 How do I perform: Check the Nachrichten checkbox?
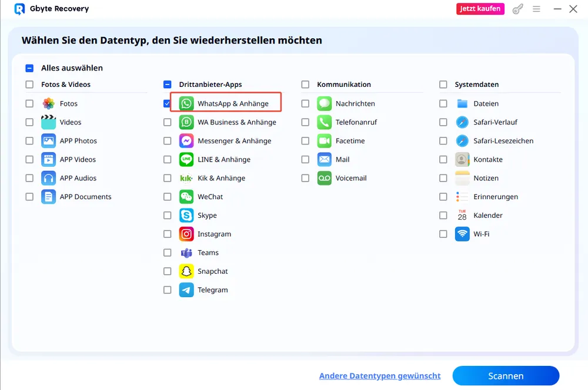click(x=305, y=103)
